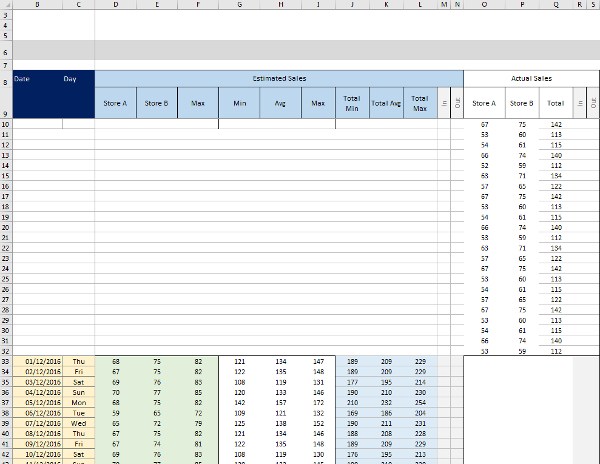Select Store B header under Estimated Sales
This screenshot has width=600, height=464.
pos(157,103)
